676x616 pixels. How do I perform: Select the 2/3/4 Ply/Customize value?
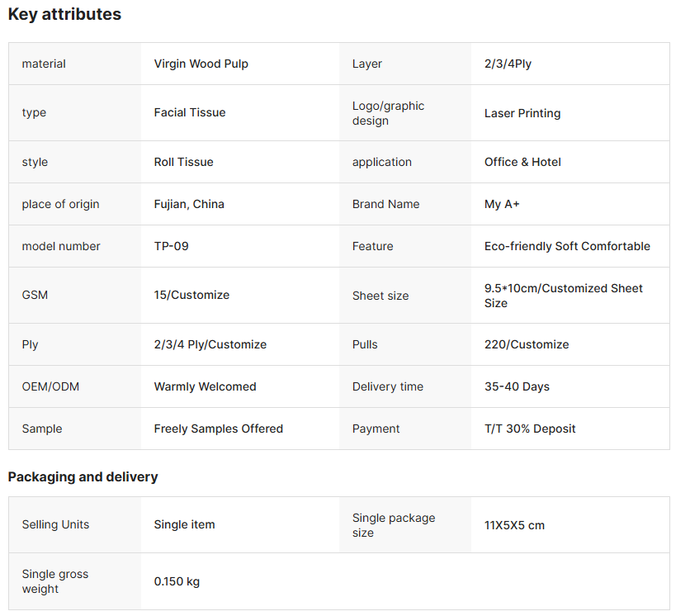pyautogui.click(x=210, y=344)
